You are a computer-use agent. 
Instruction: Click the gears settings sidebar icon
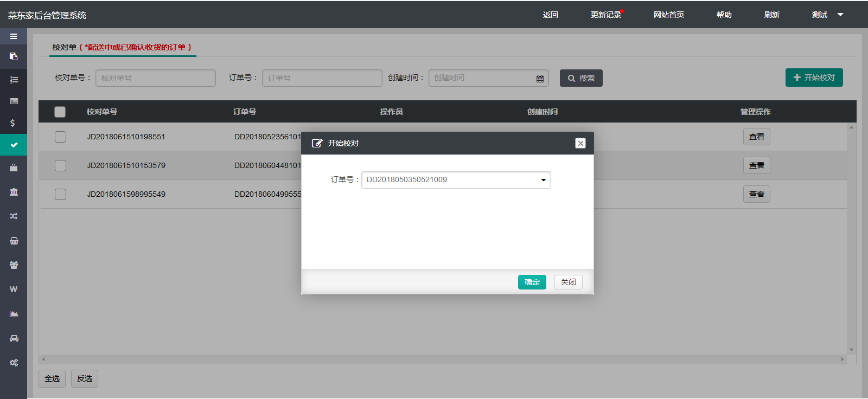[14, 363]
